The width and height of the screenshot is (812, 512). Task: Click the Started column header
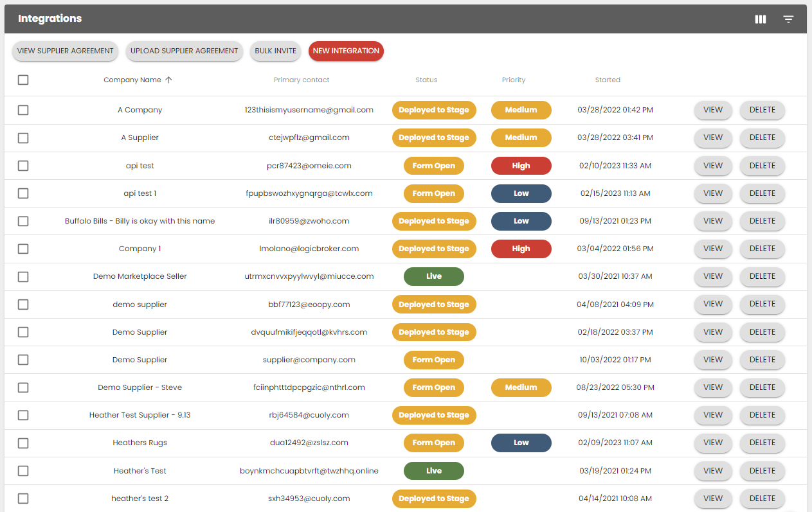pyautogui.click(x=608, y=80)
